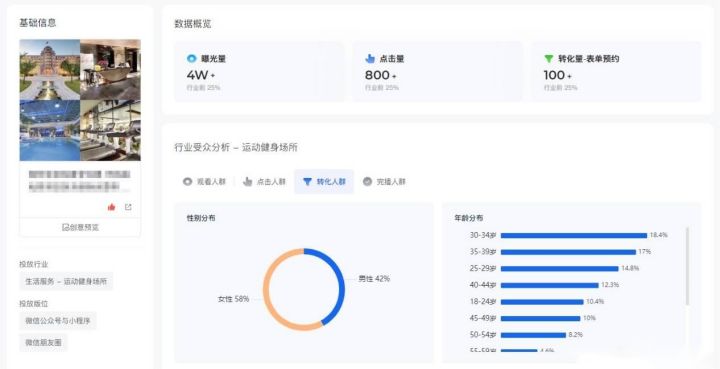The width and height of the screenshot is (720, 369).
Task: Open the swimming pool thumbnail image
Action: coord(50,130)
